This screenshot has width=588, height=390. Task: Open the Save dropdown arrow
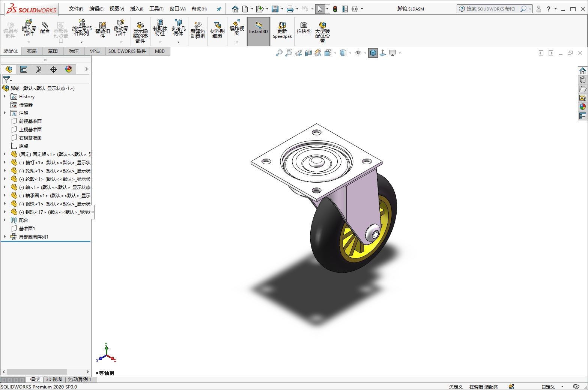282,9
